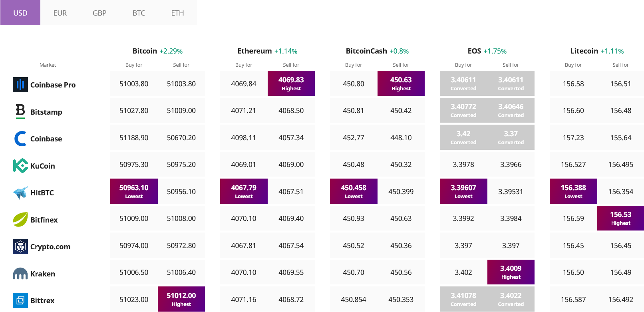Viewport: 644px width, 312px height.
Task: Click Coinbase BitcoinCash buy price 452.77
Action: [354, 137]
